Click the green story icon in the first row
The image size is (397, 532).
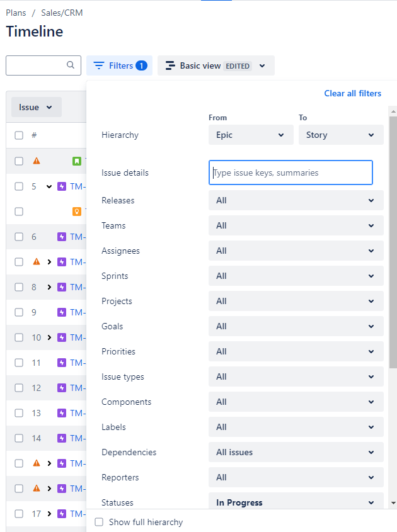coord(77,161)
